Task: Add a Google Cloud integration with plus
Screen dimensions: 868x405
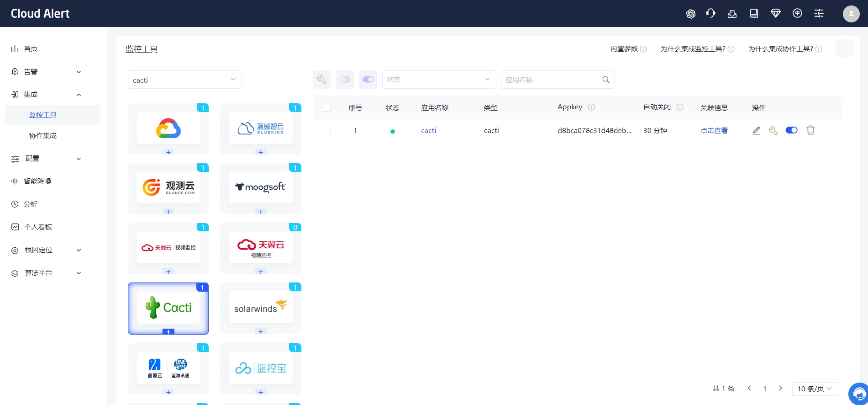Action: click(x=168, y=152)
